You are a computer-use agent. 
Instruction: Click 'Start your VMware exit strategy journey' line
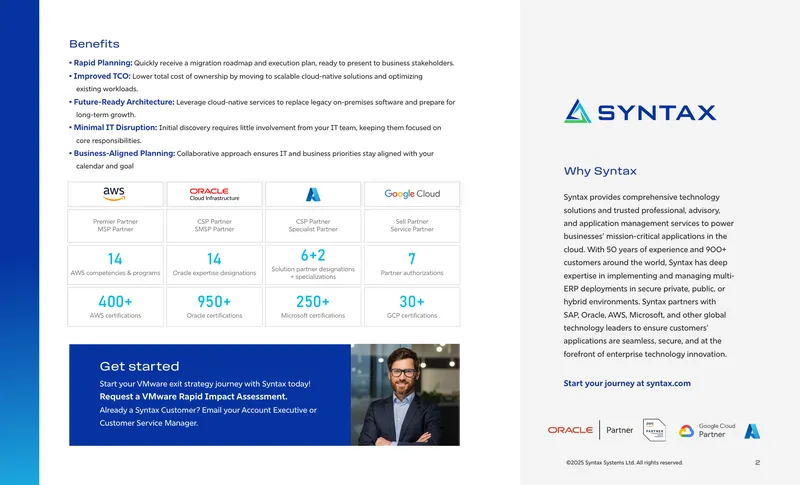205,384
